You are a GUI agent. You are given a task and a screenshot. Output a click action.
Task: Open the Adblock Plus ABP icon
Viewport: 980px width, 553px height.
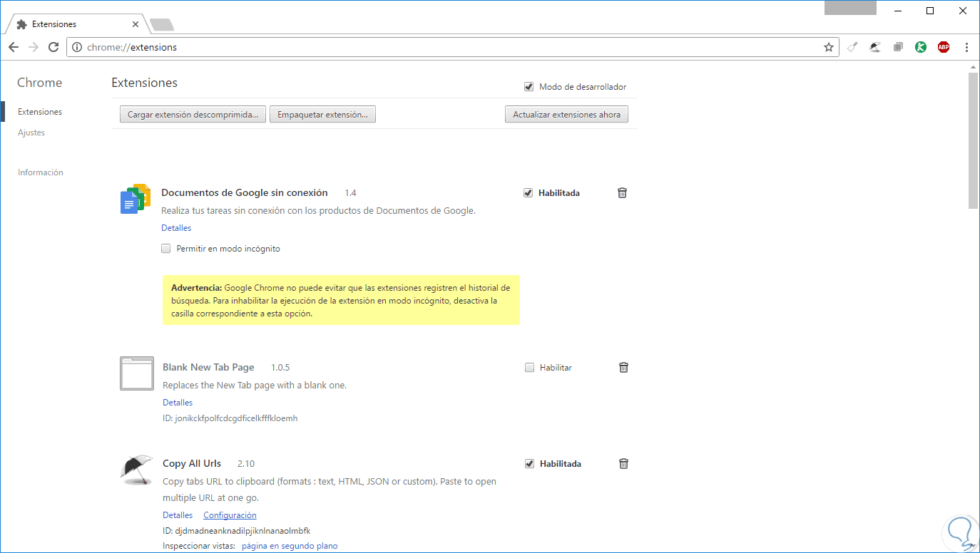(x=944, y=47)
